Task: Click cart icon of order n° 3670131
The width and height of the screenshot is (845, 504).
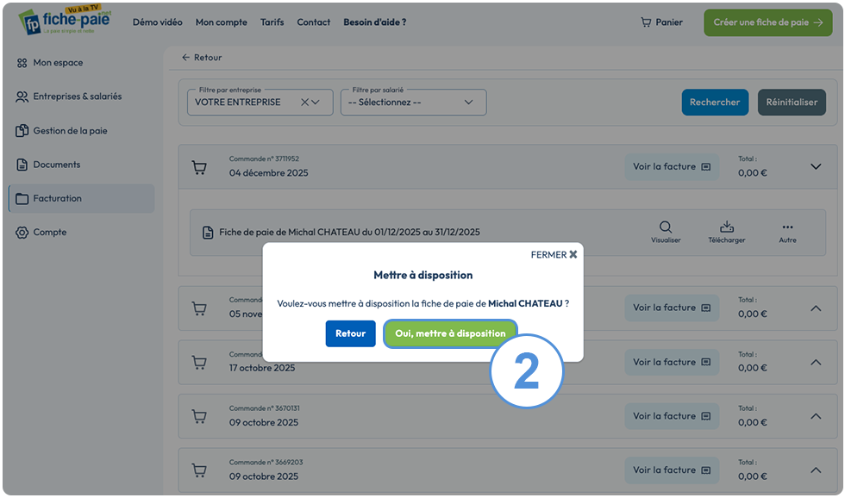Action: tap(199, 416)
